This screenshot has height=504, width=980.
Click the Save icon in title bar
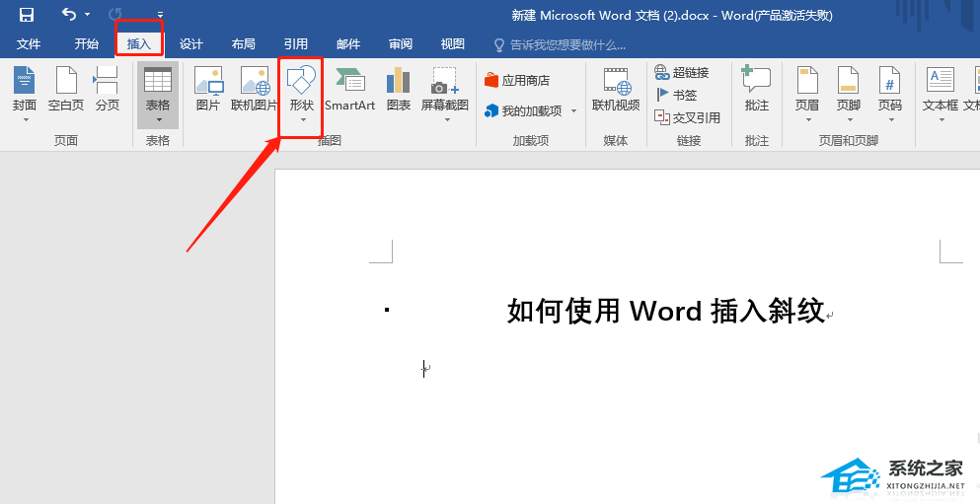click(x=27, y=15)
